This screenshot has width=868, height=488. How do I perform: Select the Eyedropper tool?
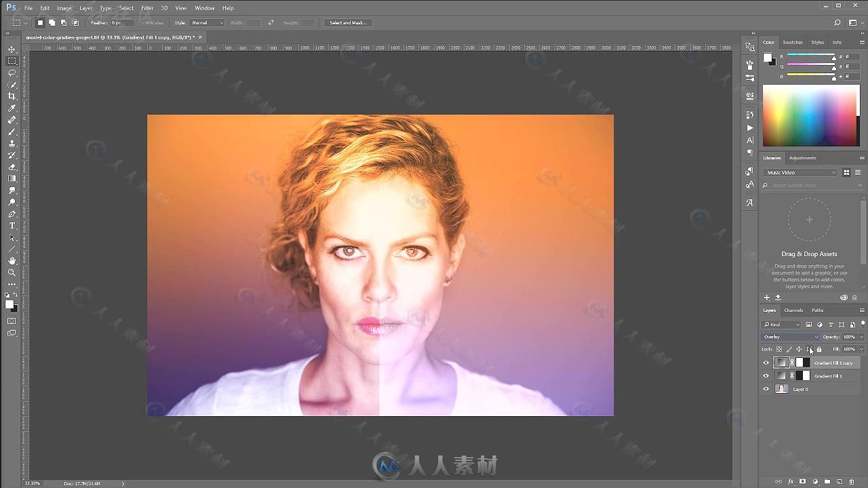12,108
